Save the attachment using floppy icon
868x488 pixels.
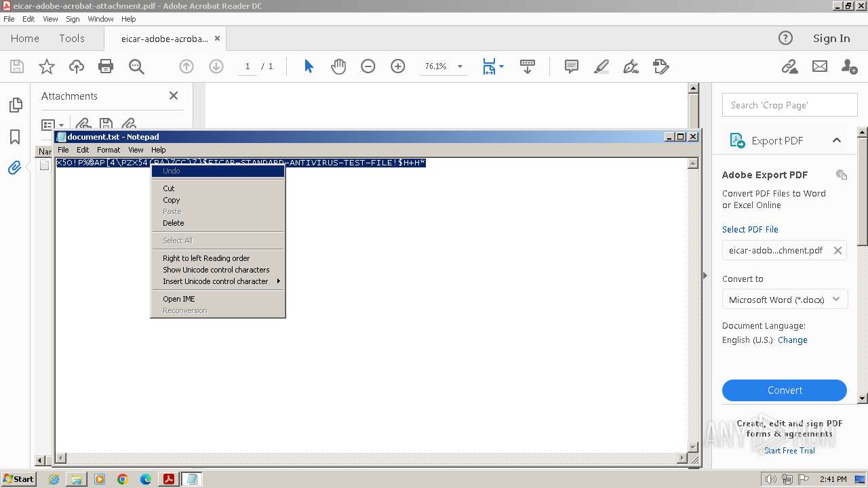106,125
